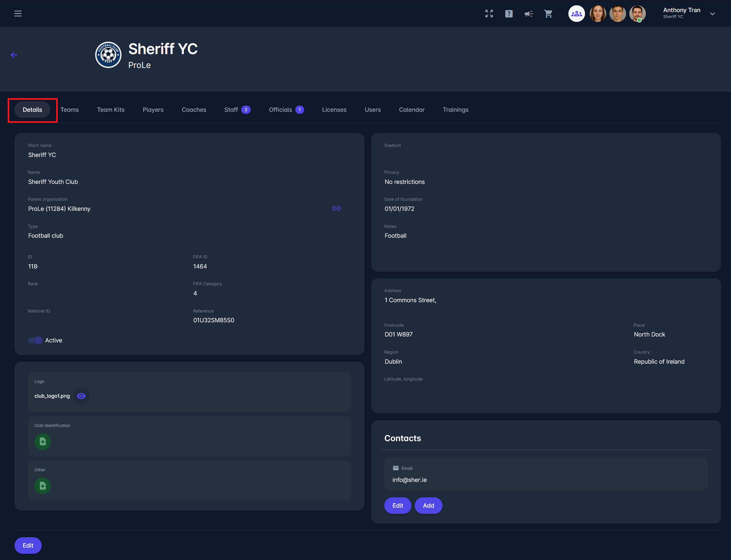This screenshot has height=560, width=731.
Task: Open the shopping cart icon
Action: tap(548, 14)
